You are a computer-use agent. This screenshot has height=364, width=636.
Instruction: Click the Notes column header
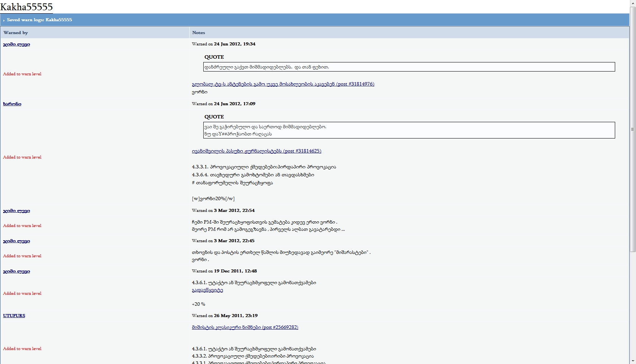pos(198,33)
